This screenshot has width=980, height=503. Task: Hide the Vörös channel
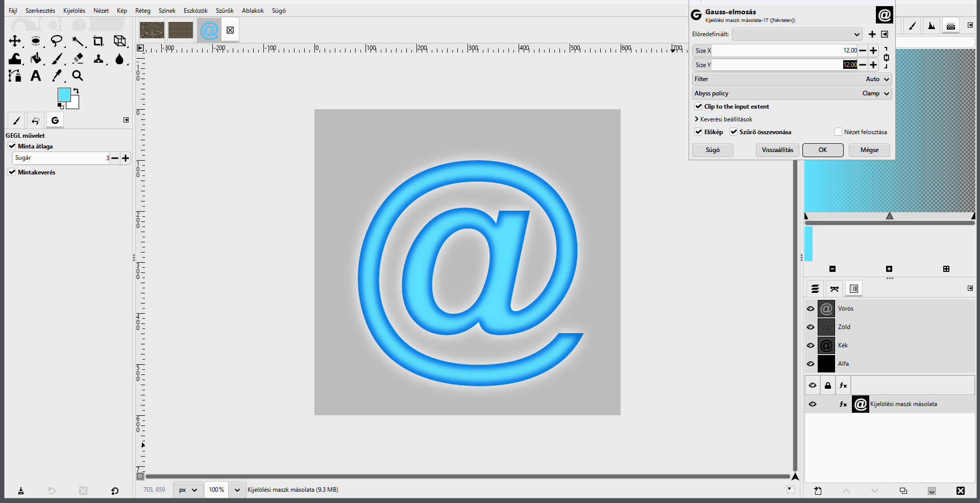pyautogui.click(x=811, y=309)
